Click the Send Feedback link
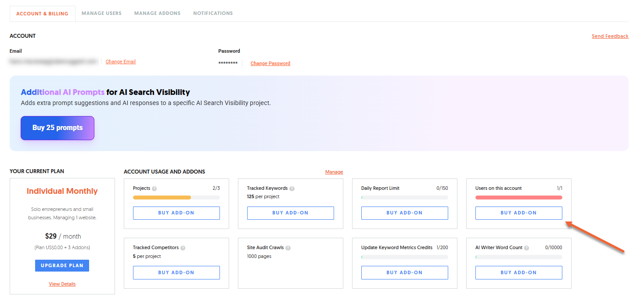Image resolution: width=644 pixels, height=301 pixels. [610, 36]
